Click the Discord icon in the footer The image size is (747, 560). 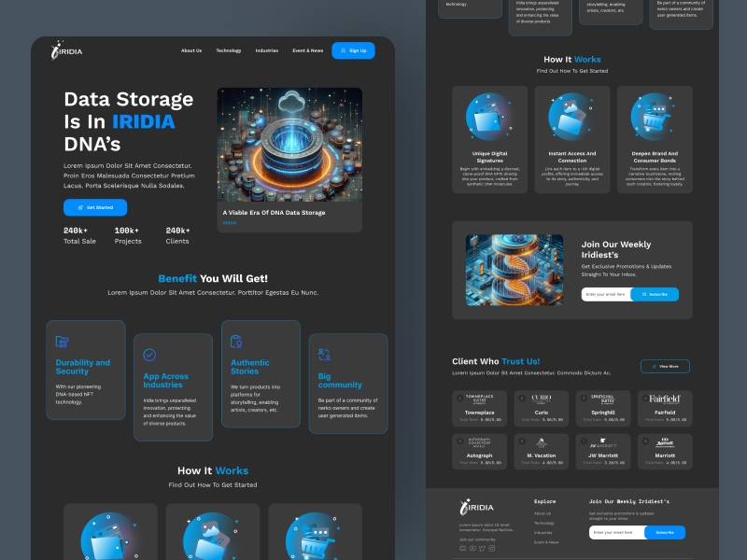coord(462,548)
